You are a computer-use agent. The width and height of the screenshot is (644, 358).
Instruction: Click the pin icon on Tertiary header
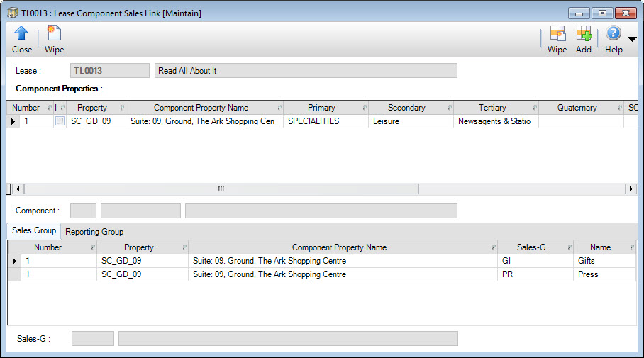coord(535,108)
